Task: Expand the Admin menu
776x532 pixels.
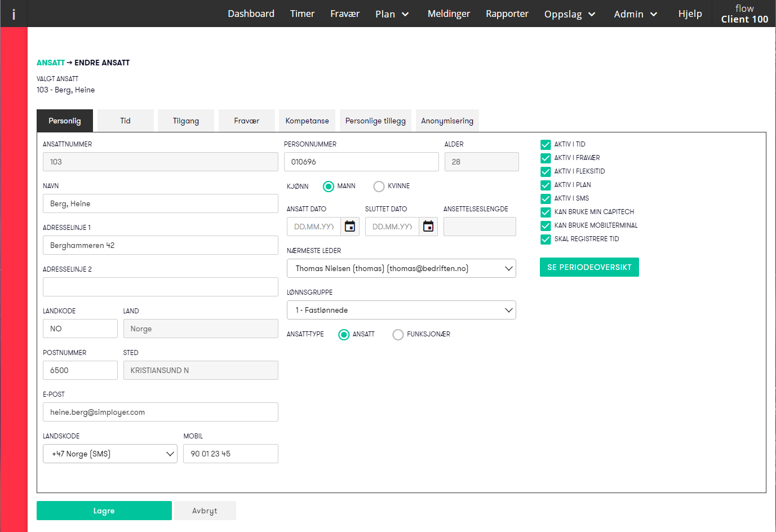Action: (636, 14)
